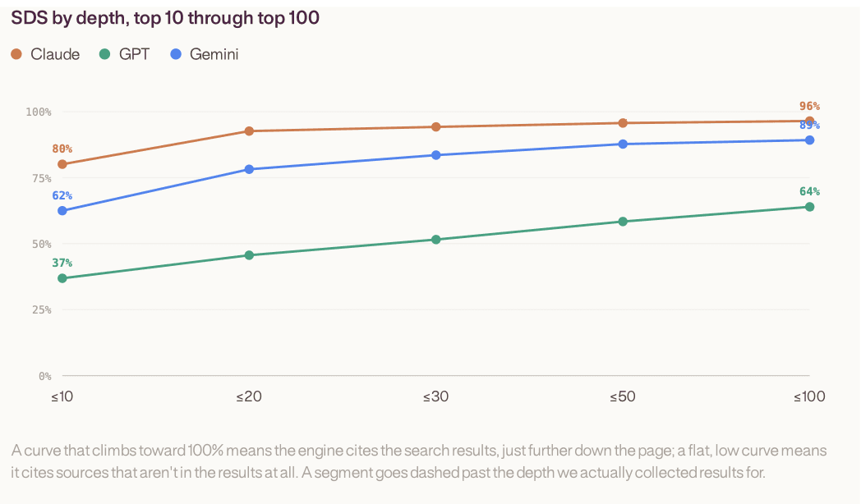This screenshot has height=504, width=861.
Task: Click GPT's point at depth ≤20
Action: (x=249, y=255)
